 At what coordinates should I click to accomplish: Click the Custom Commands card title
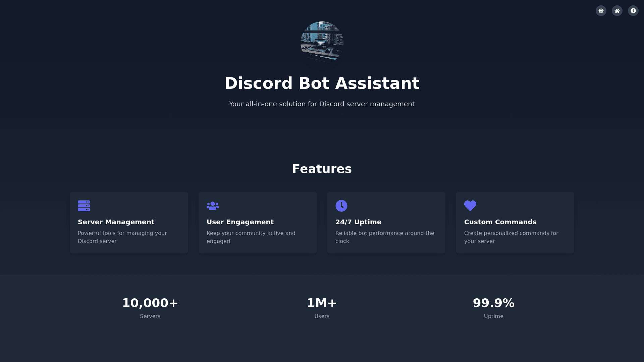pyautogui.click(x=500, y=222)
